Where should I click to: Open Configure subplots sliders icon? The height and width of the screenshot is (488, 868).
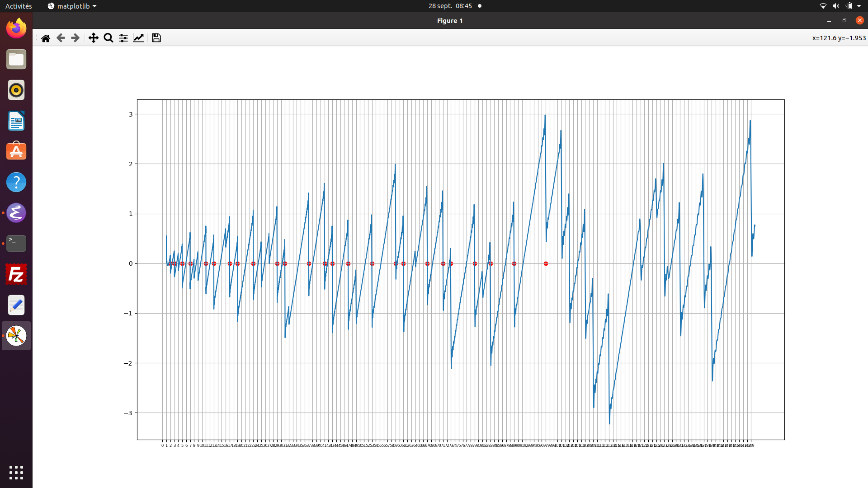coord(123,38)
